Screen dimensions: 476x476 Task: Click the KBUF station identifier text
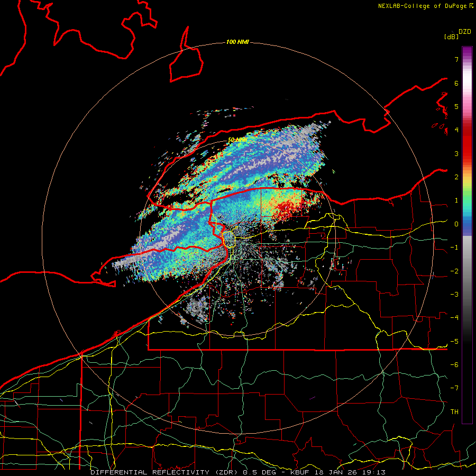tap(299, 472)
